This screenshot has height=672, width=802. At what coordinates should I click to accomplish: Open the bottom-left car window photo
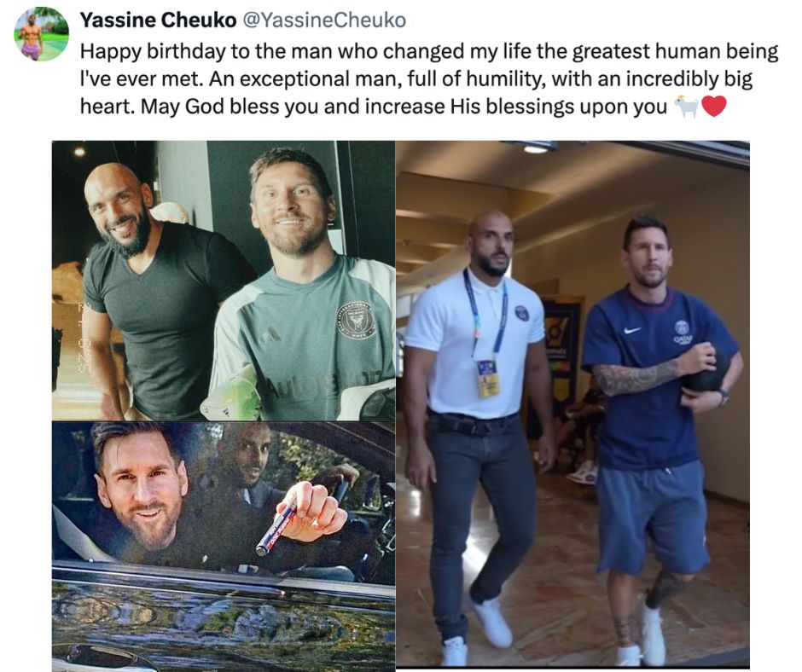[224, 547]
